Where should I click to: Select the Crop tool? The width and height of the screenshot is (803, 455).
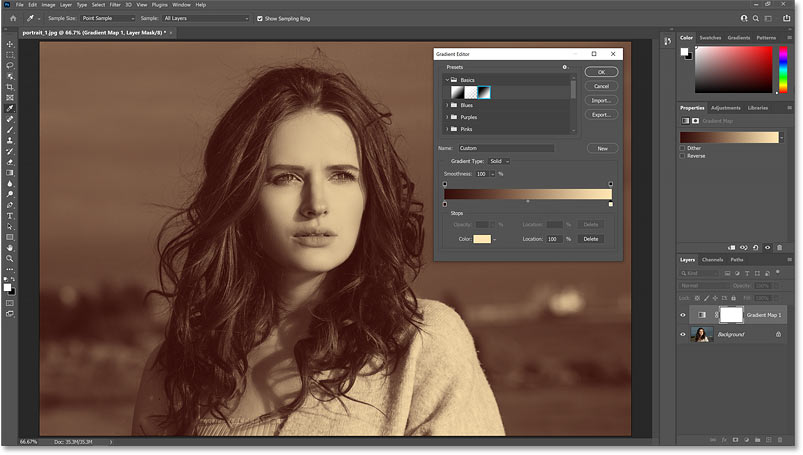tap(10, 87)
